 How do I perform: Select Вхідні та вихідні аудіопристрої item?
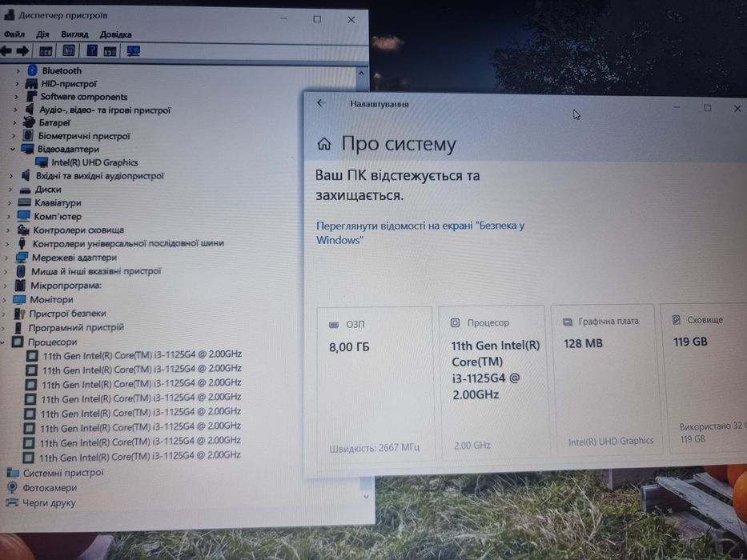[x=100, y=176]
